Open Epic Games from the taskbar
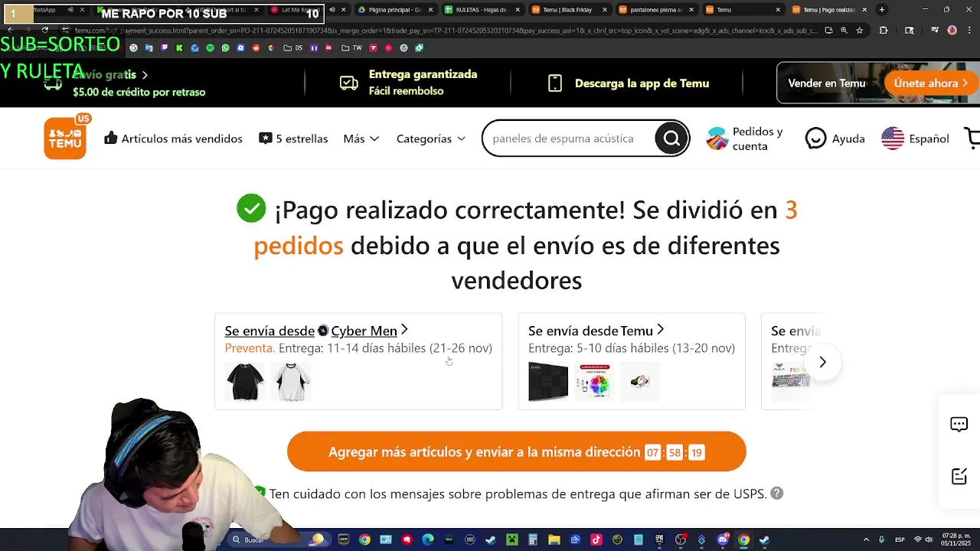 point(659,540)
